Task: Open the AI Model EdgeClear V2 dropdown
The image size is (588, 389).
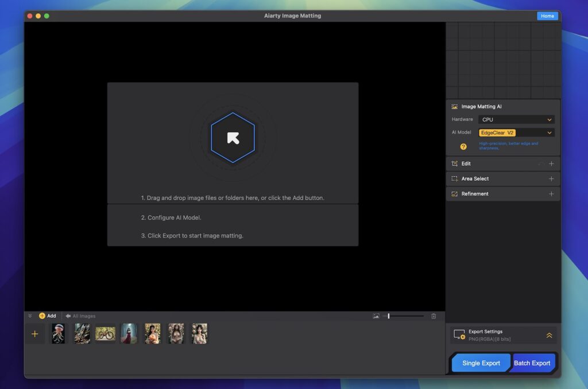Action: tap(516, 133)
